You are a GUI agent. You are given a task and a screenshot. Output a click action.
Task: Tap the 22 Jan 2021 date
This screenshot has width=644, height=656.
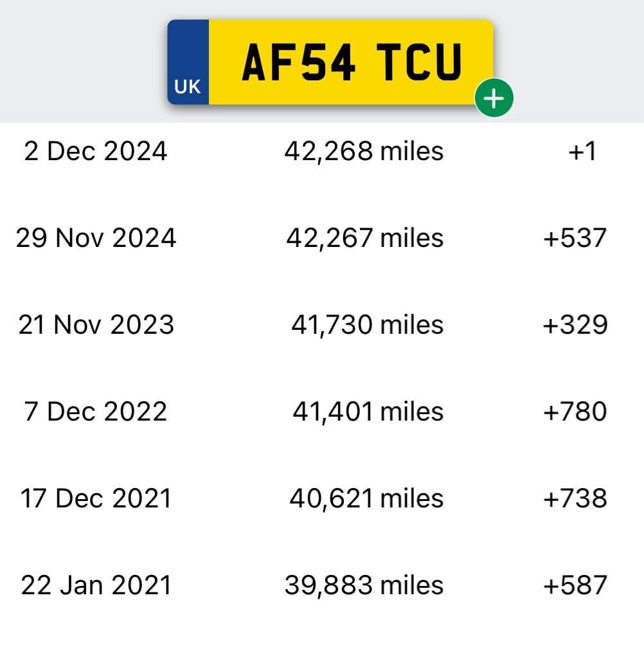pos(96,585)
